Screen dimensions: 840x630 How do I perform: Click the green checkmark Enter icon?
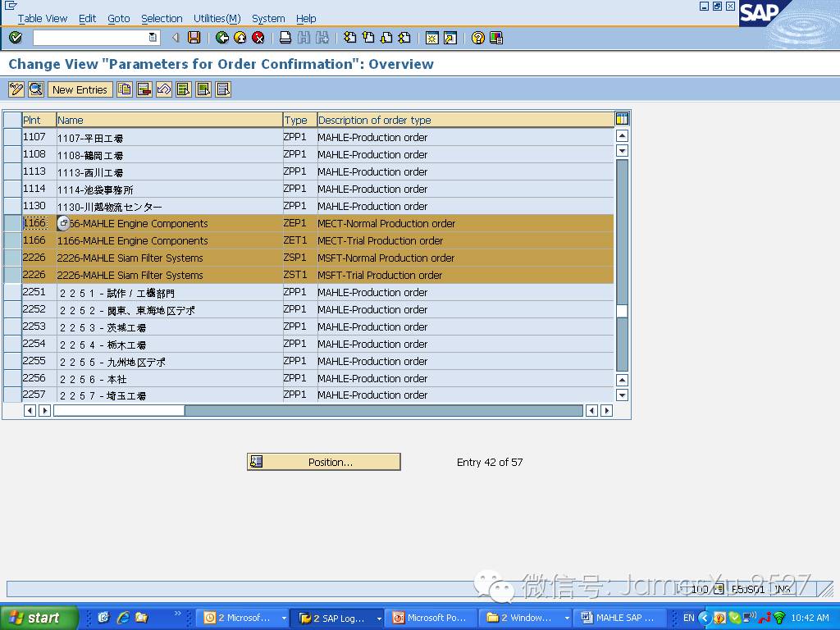(16, 38)
